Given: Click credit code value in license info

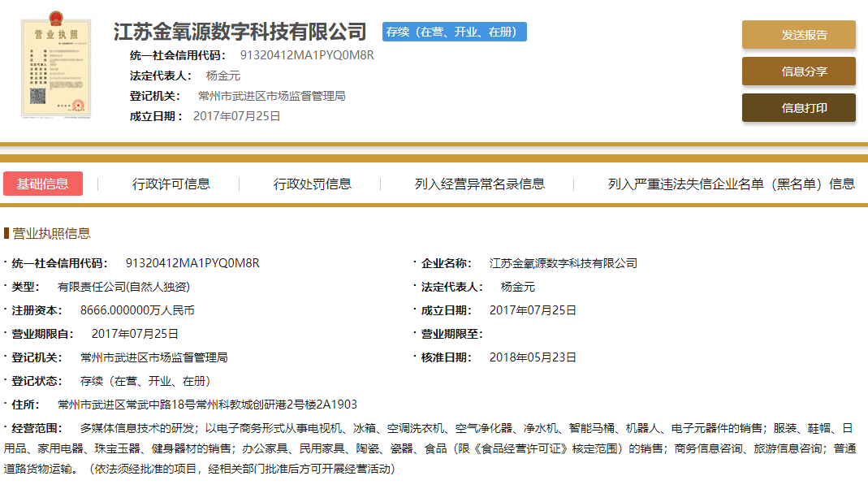Looking at the screenshot, I should tap(192, 263).
